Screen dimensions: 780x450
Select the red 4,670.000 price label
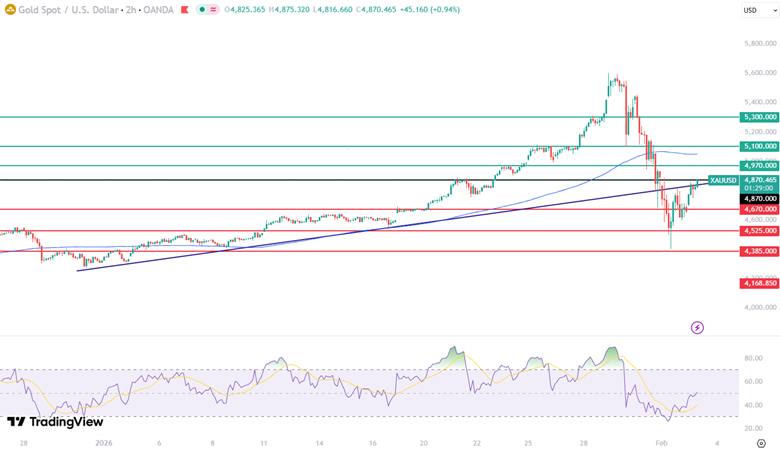759,209
